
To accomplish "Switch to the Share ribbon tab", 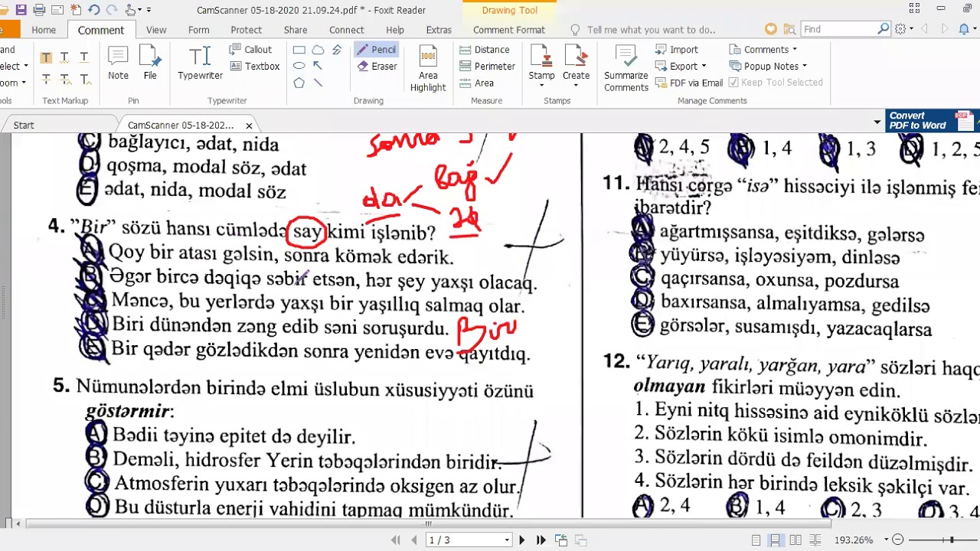I will pos(296,30).
